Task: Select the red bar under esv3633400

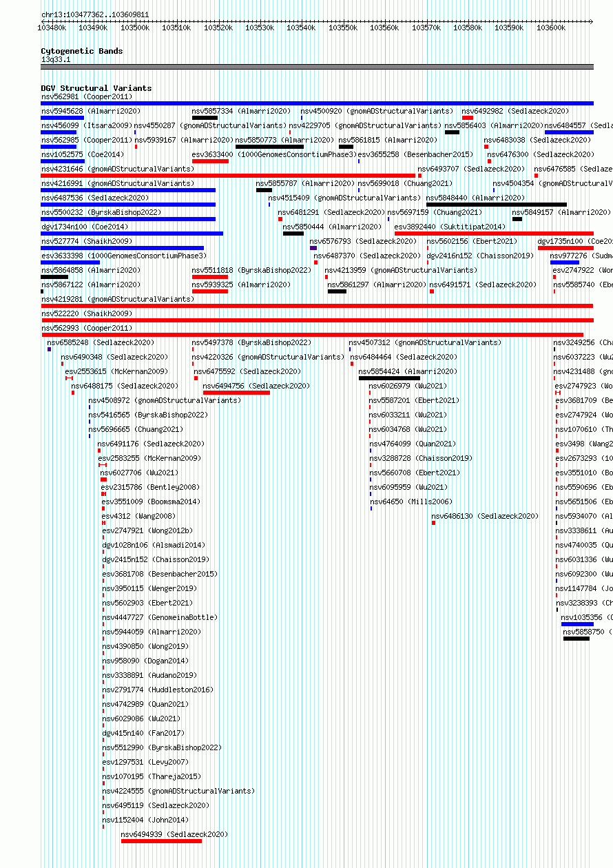Action: click(210, 161)
